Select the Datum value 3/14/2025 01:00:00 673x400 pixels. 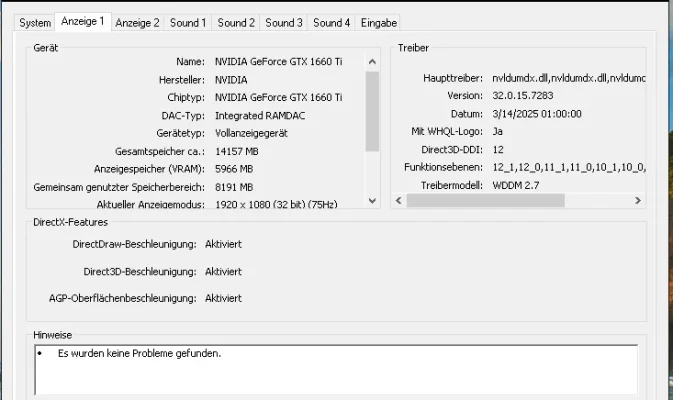(537, 114)
